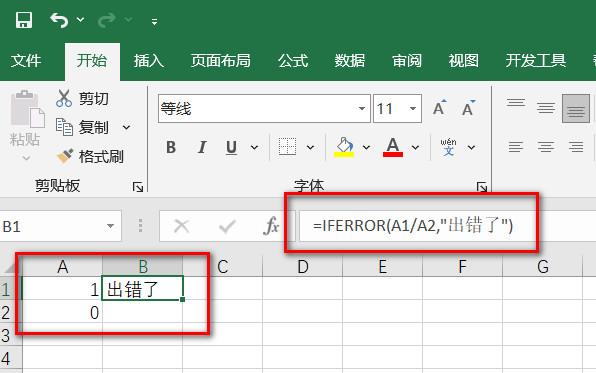596x373 pixels.
Task: Switch to the 开发工具 ribbon tab
Action: pyautogui.click(x=536, y=61)
